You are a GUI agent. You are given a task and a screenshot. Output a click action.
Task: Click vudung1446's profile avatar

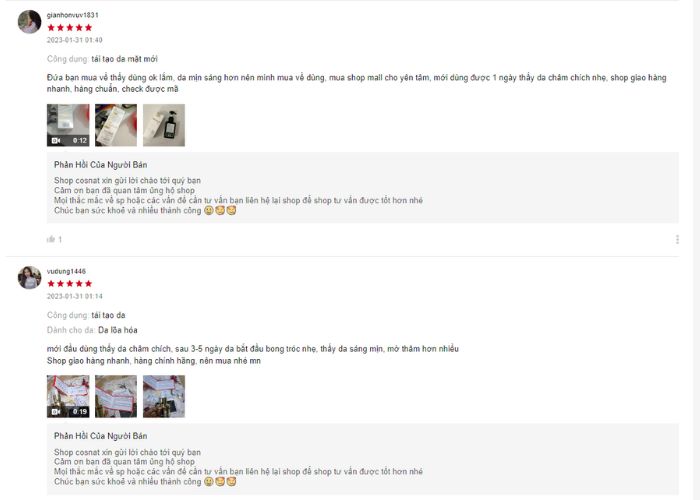coord(29,278)
